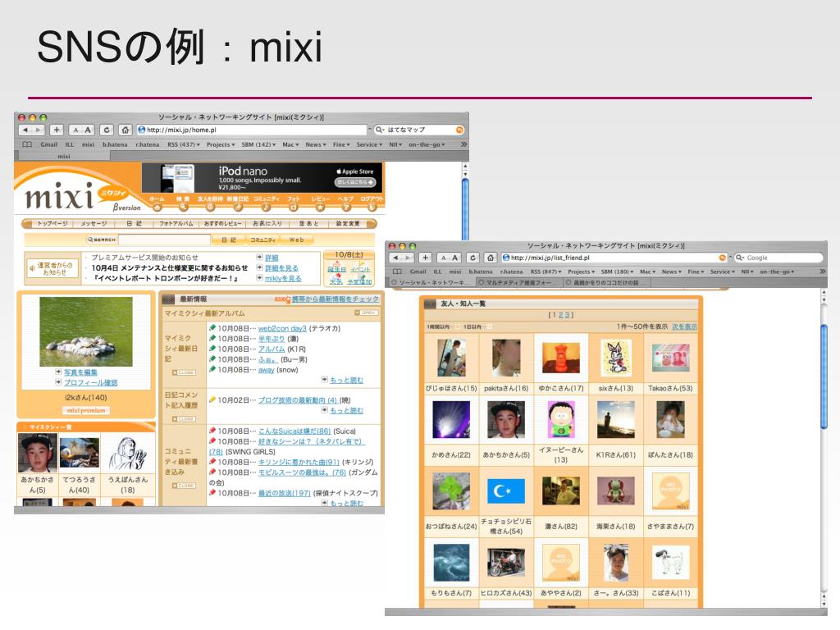Click smaller text A in list_friend toolbar
Viewport: 840px width, 630px height.
tap(444, 258)
